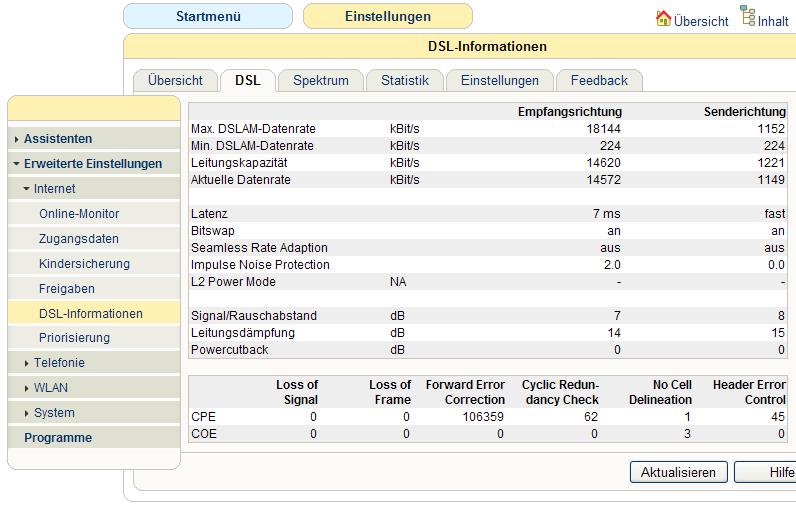Expand the WLAN arrow

coord(26,388)
